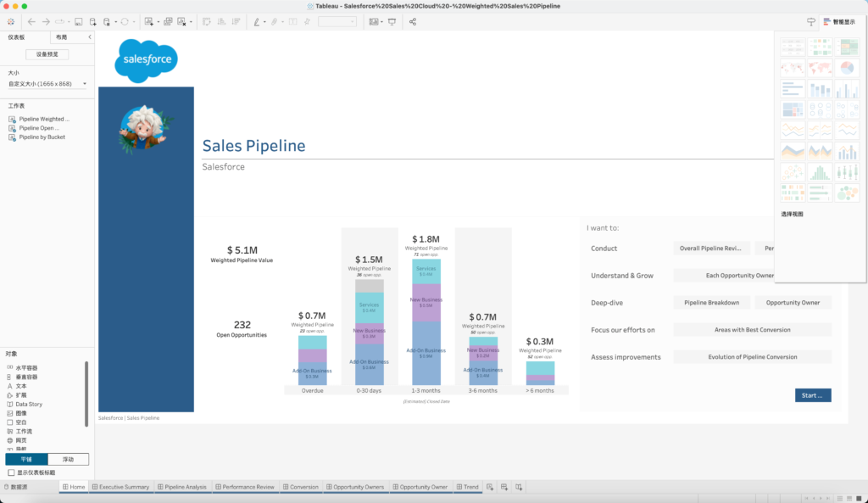Click the Tableau logo start page icon
868x503 pixels.
click(x=11, y=21)
